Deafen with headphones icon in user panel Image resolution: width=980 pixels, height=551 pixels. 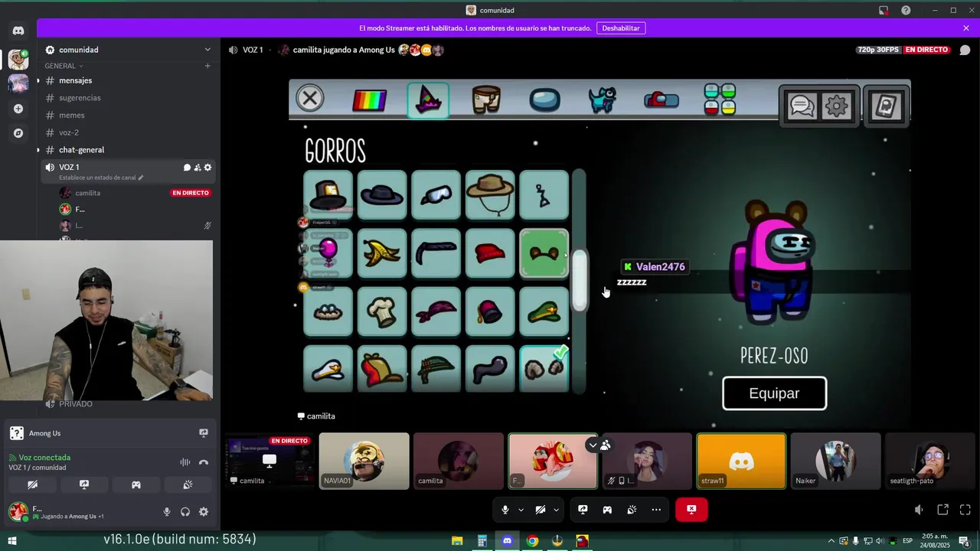pos(185,512)
